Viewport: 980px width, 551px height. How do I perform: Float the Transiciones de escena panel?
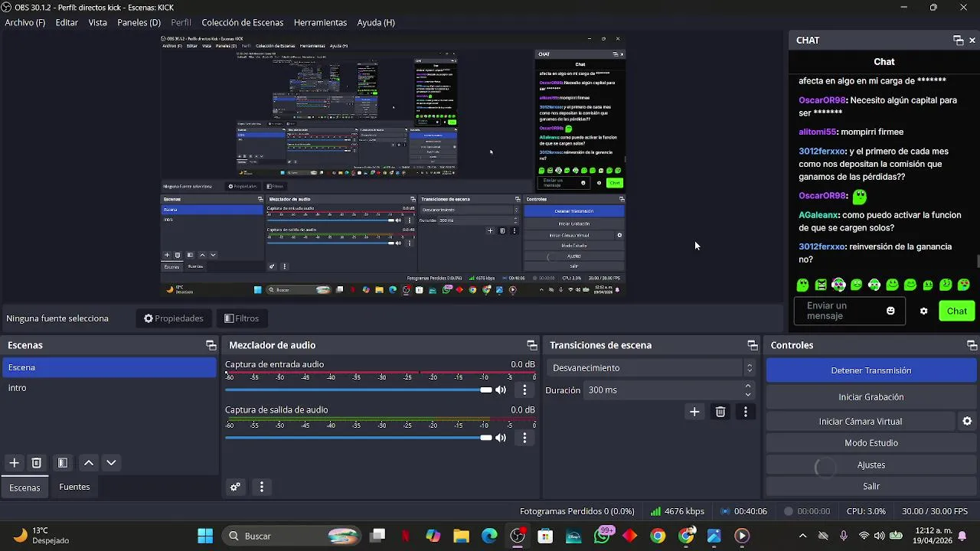(753, 345)
